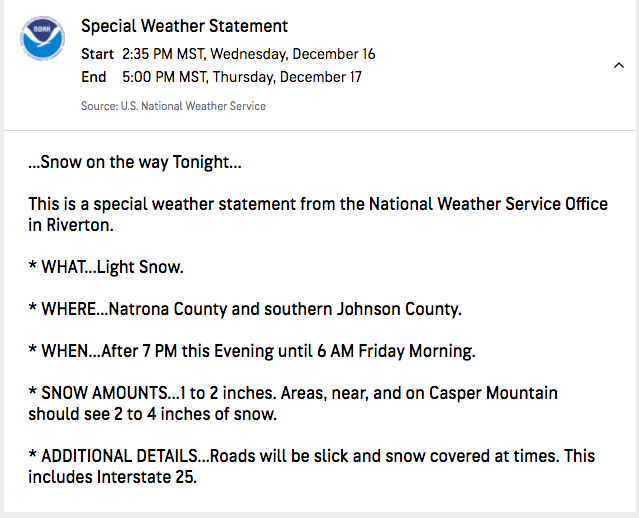The image size is (639, 518).
Task: Click the End label
Action: tap(94, 77)
